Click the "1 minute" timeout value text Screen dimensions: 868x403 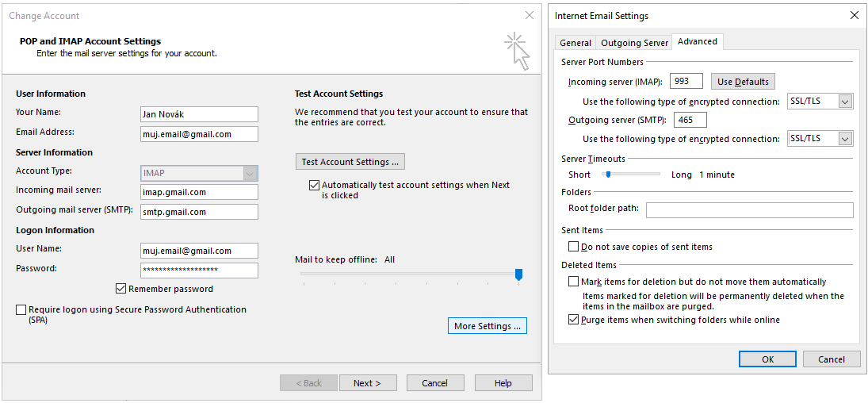click(717, 175)
